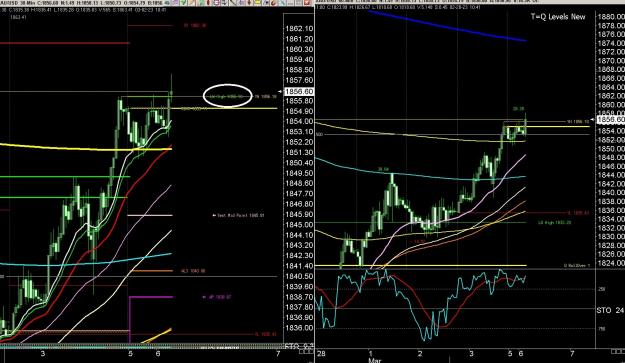This screenshot has width=625, height=363.
Task: Select date 2 on right chart time axis
Action: pos(420,354)
